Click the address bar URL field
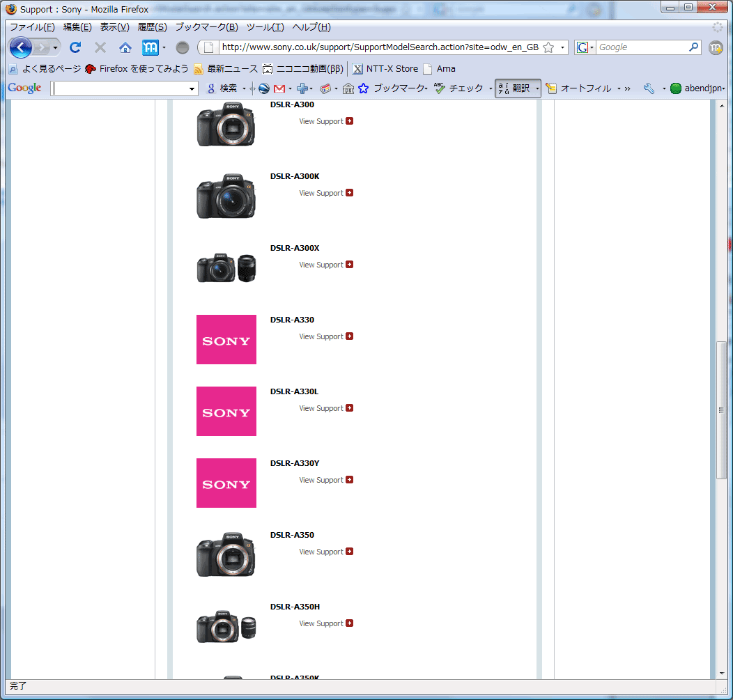The image size is (733, 700). (380, 47)
